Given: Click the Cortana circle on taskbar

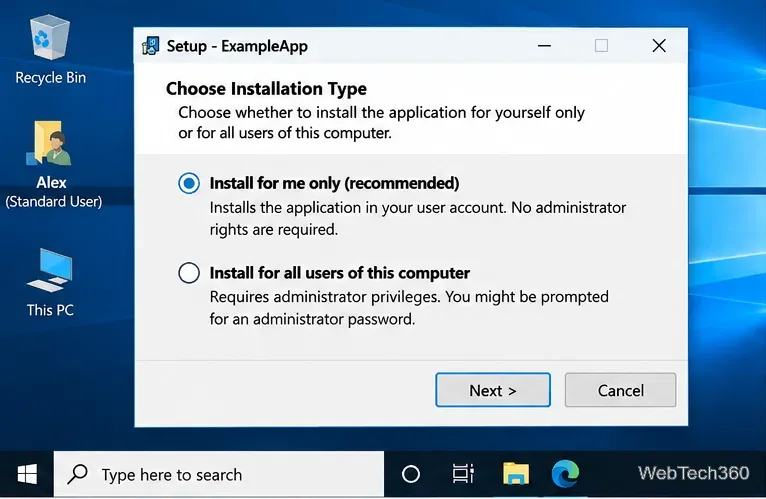Looking at the screenshot, I should tap(410, 474).
